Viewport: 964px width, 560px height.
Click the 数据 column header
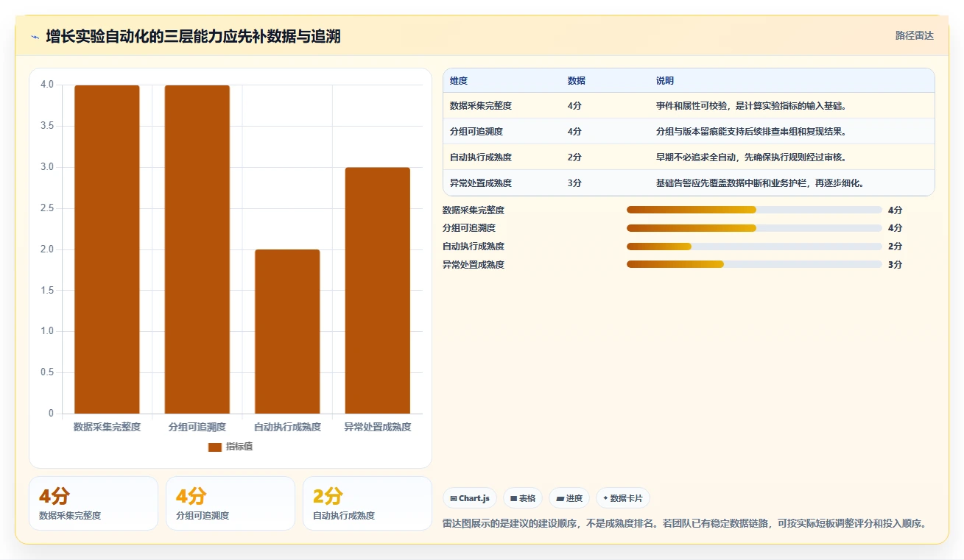pos(577,81)
